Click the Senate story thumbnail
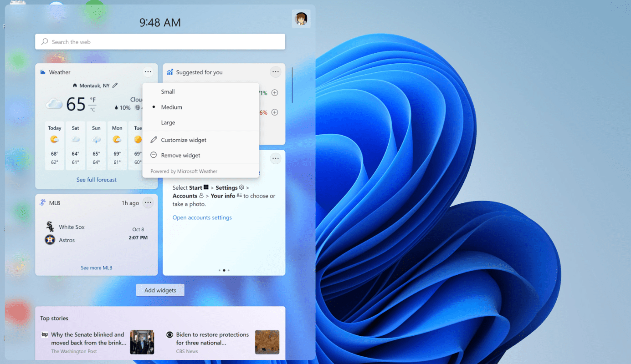631x364 pixels. 142,342
